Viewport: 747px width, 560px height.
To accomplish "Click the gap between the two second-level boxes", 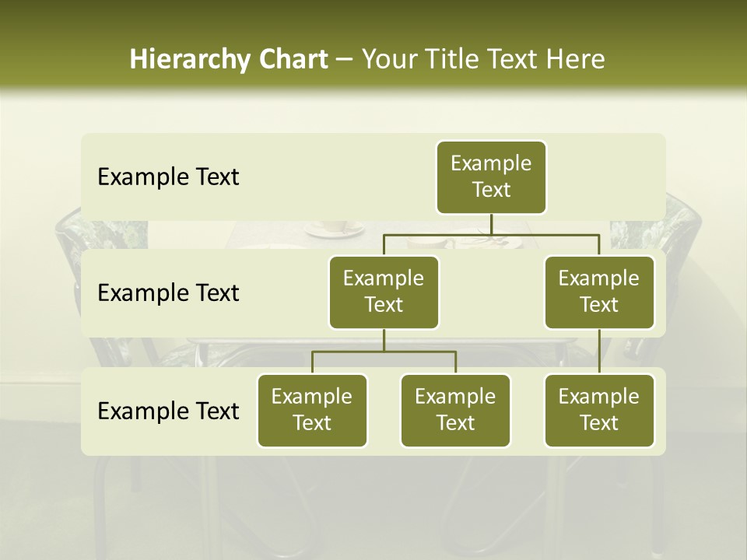I will [490, 292].
